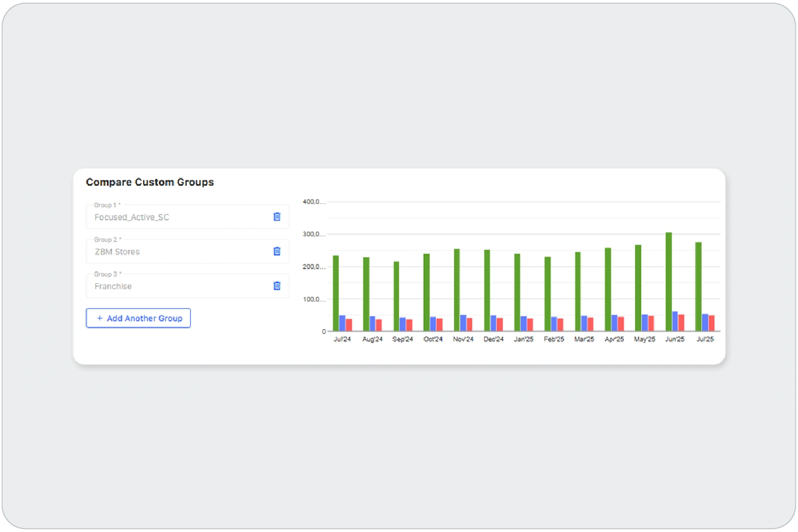Click the red bar for Dec'24

[x=500, y=325]
